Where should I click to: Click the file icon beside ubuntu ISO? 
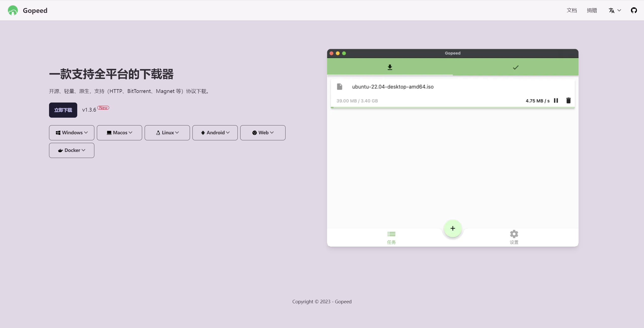(340, 87)
